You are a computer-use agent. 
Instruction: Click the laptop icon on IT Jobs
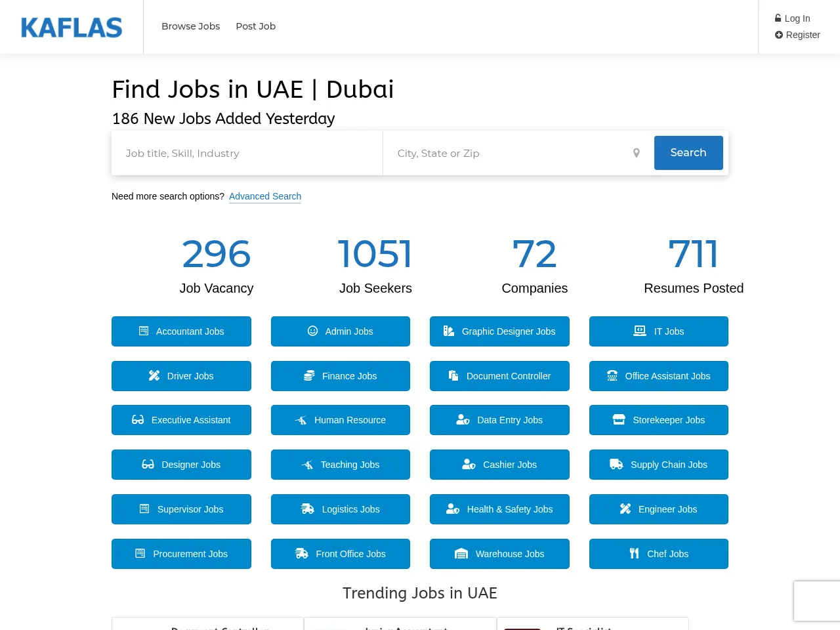(x=640, y=331)
